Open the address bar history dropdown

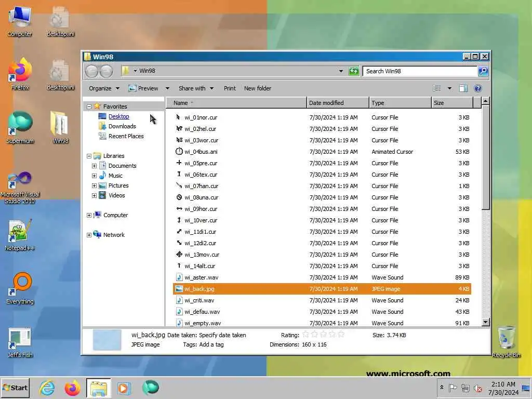tap(341, 71)
